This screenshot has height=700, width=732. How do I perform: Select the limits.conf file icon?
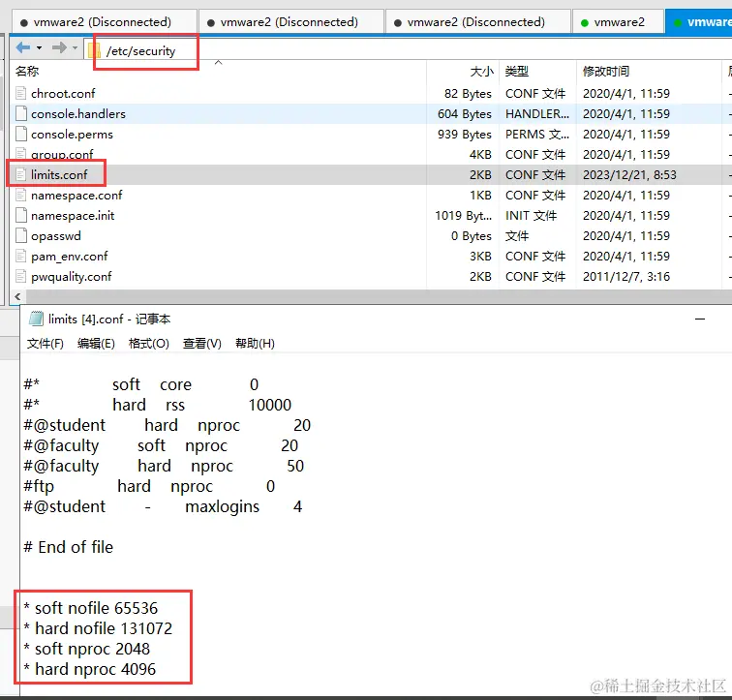21,174
